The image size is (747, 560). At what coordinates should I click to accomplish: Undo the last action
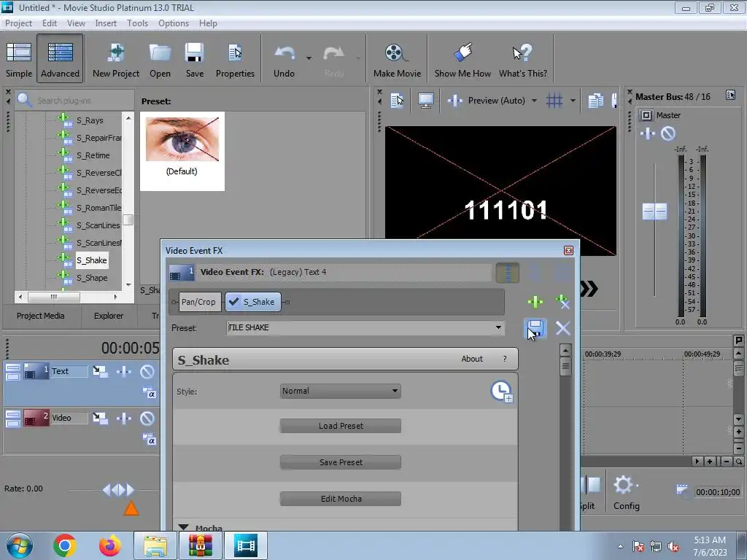pos(284,60)
